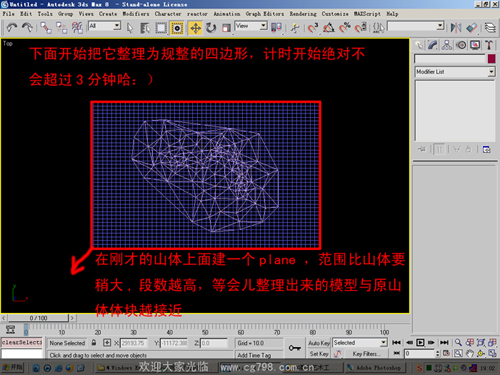Click the Redo arrow icon
The height and width of the screenshot is (375, 500).
(x=27, y=28)
